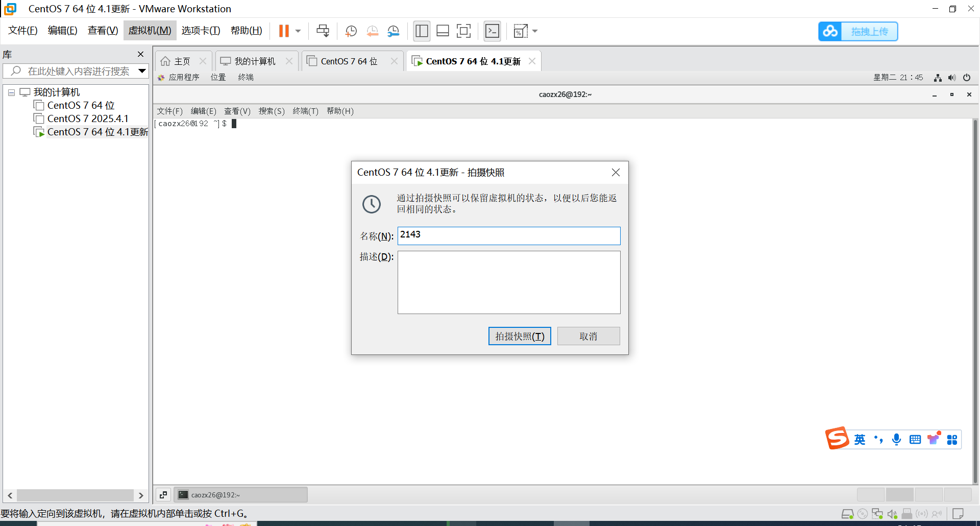Click the snapshot 描述 text area
The width and height of the screenshot is (980, 526).
[x=509, y=282]
